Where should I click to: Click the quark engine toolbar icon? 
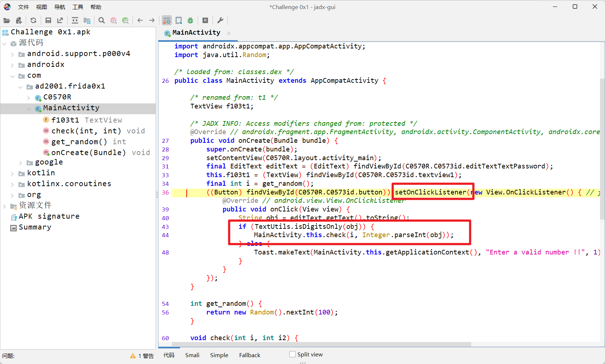point(179,21)
